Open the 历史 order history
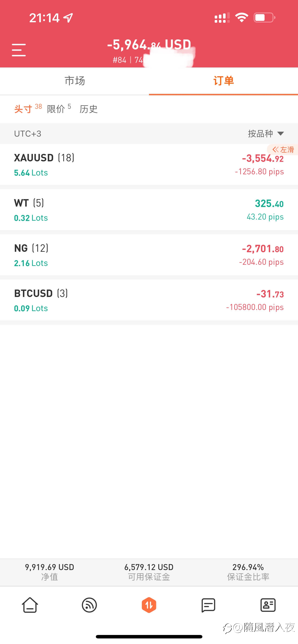Image resolution: width=298 pixels, height=644 pixels. click(x=89, y=109)
